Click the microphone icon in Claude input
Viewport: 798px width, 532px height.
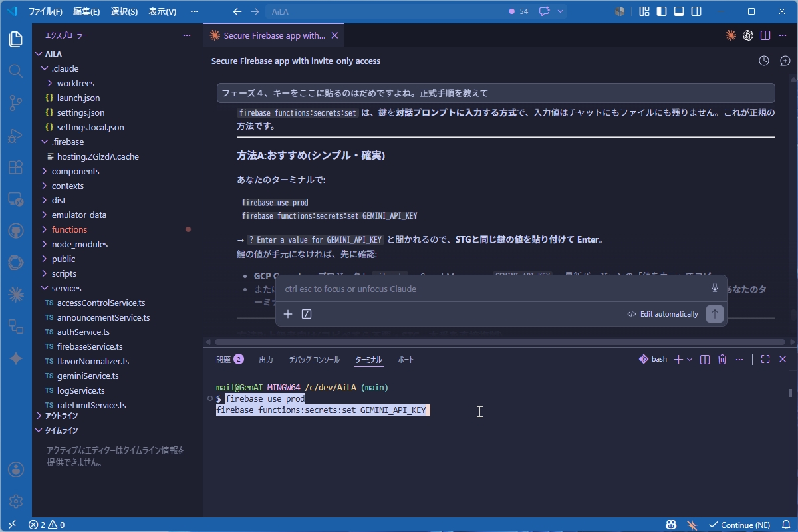[715, 287]
